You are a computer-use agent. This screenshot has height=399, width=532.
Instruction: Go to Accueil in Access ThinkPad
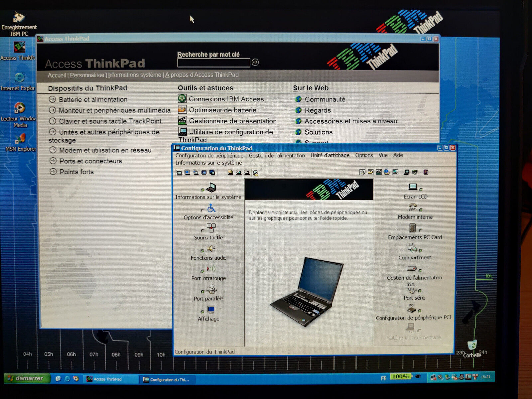[x=57, y=75]
